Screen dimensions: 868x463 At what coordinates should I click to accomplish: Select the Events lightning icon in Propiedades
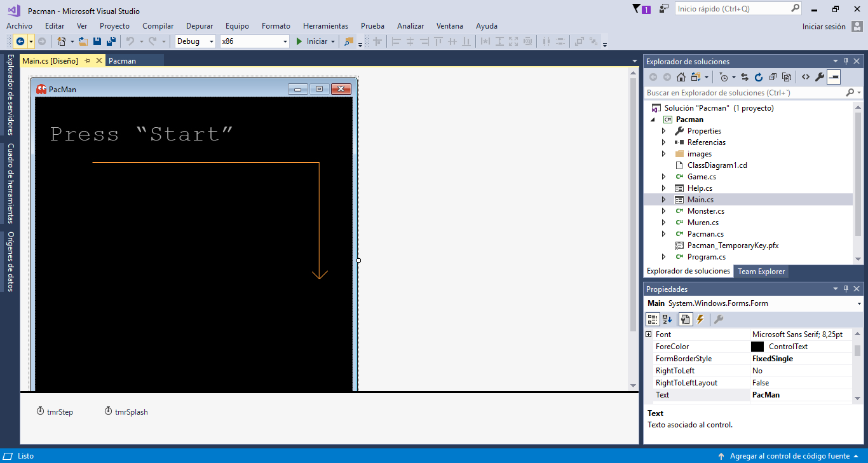pos(700,319)
